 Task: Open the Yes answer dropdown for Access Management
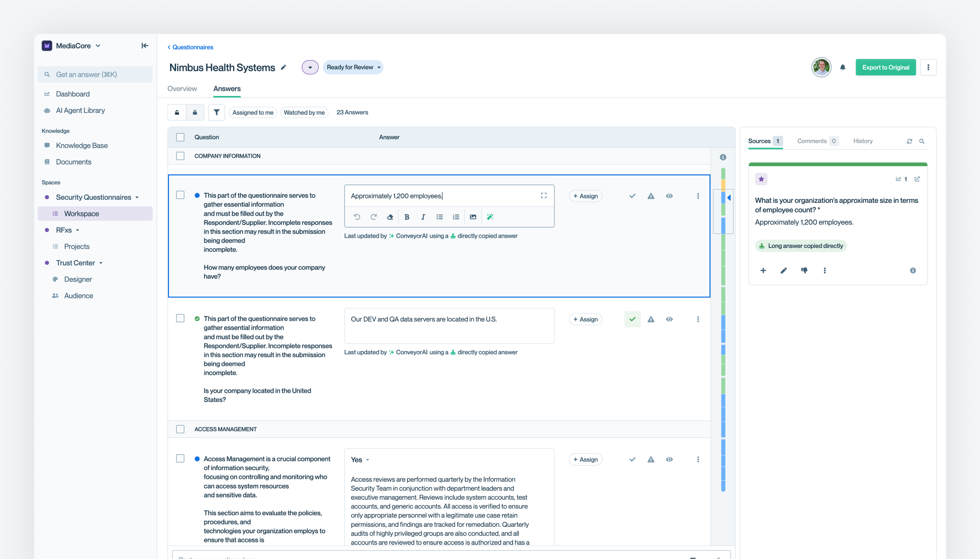pos(359,459)
